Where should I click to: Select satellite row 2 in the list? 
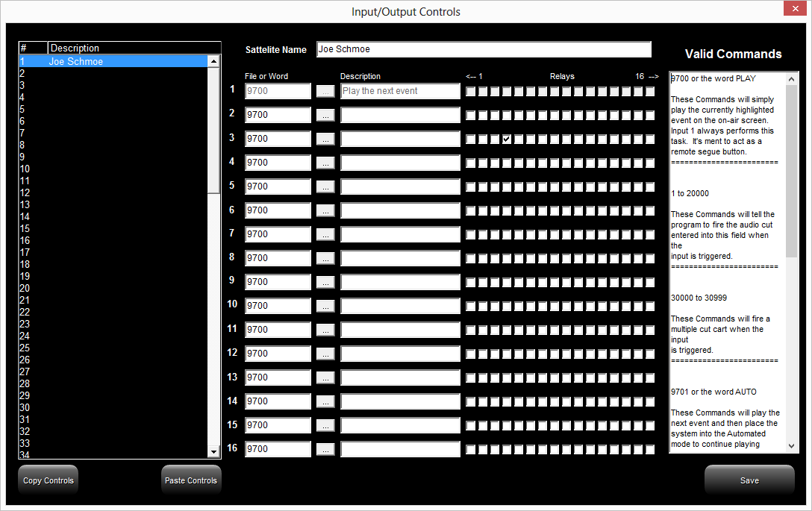(113, 74)
